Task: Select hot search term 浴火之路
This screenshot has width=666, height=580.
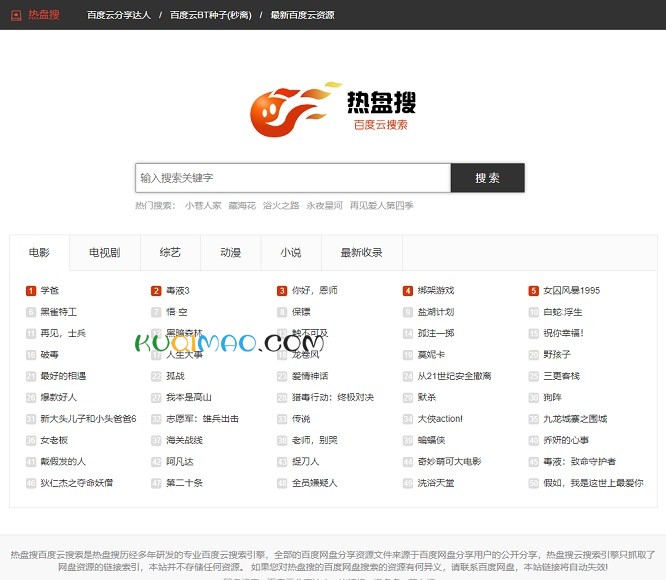Action: 281,206
